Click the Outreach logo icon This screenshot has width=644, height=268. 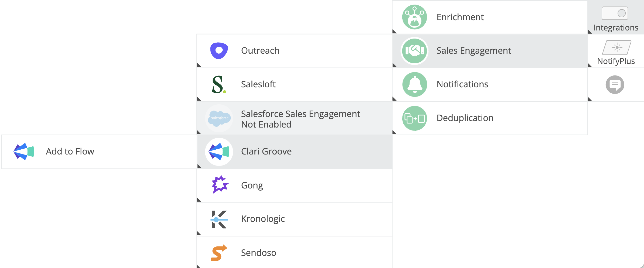tap(219, 51)
